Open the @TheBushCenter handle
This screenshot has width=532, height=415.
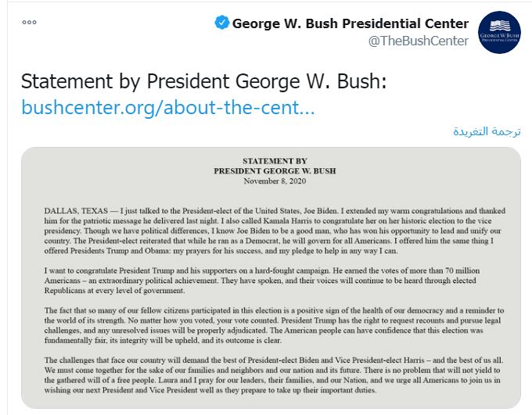419,41
